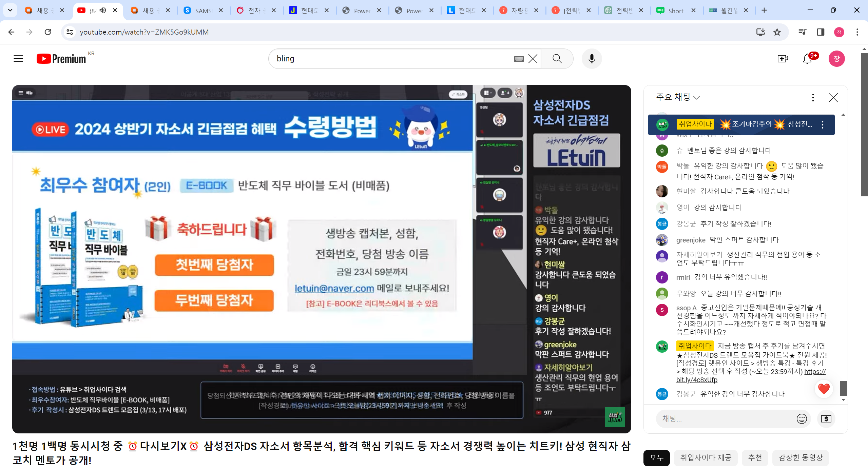Clear the search box with X
Screen dimensions: 868x469
tap(533, 59)
